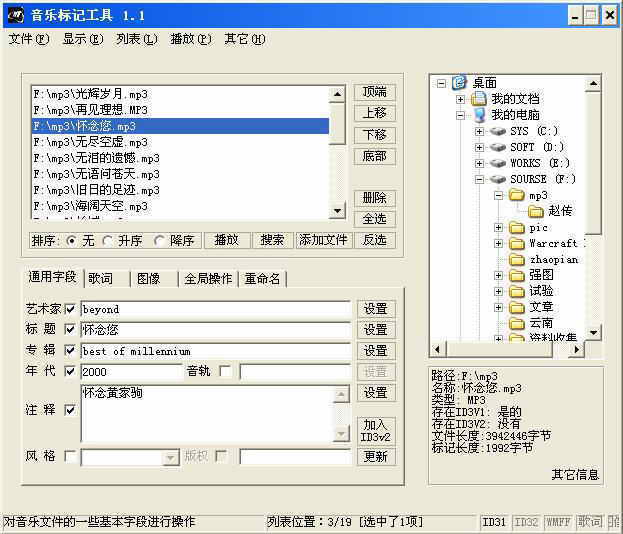Open the mp3 folder icon
The image size is (623, 534).
tap(517, 195)
